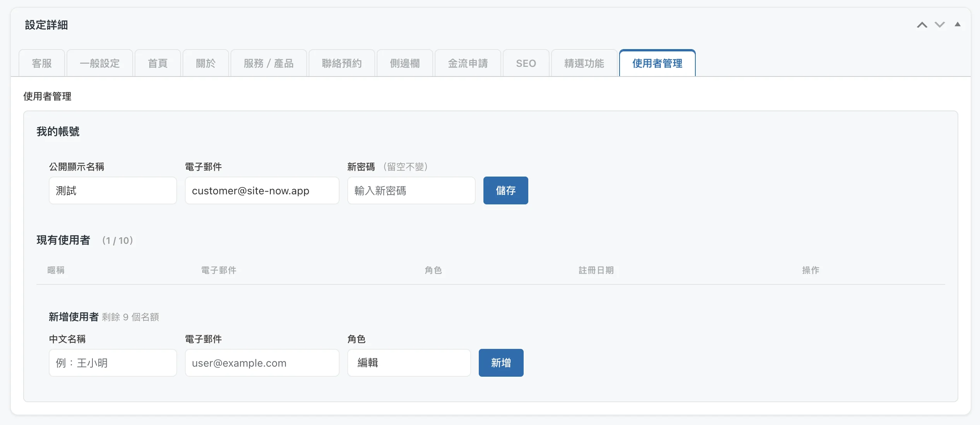
Task: Switch to the 聯絡預約 tab
Action: tap(342, 63)
